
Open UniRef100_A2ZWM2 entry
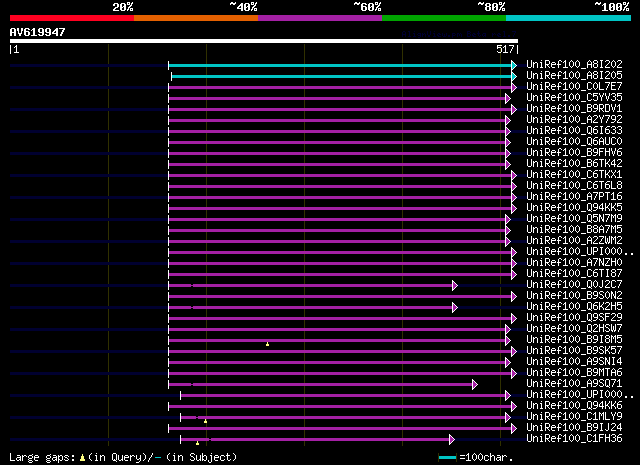click(574, 241)
